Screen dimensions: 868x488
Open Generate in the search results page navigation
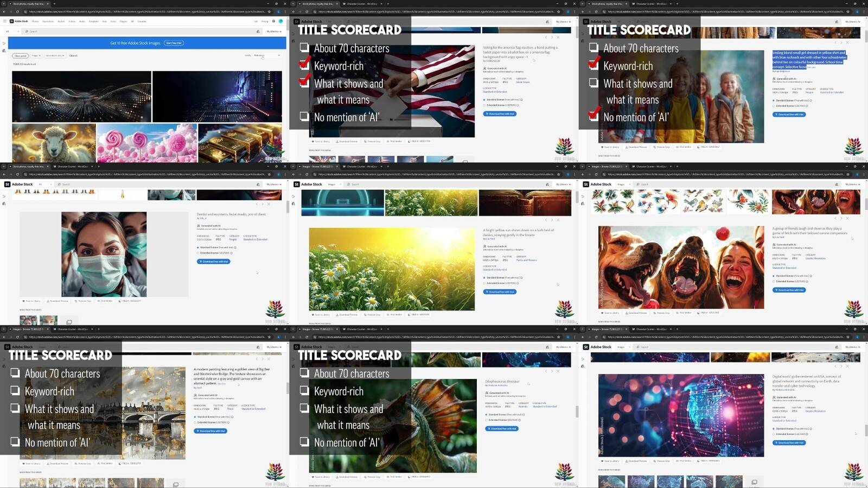(x=142, y=21)
